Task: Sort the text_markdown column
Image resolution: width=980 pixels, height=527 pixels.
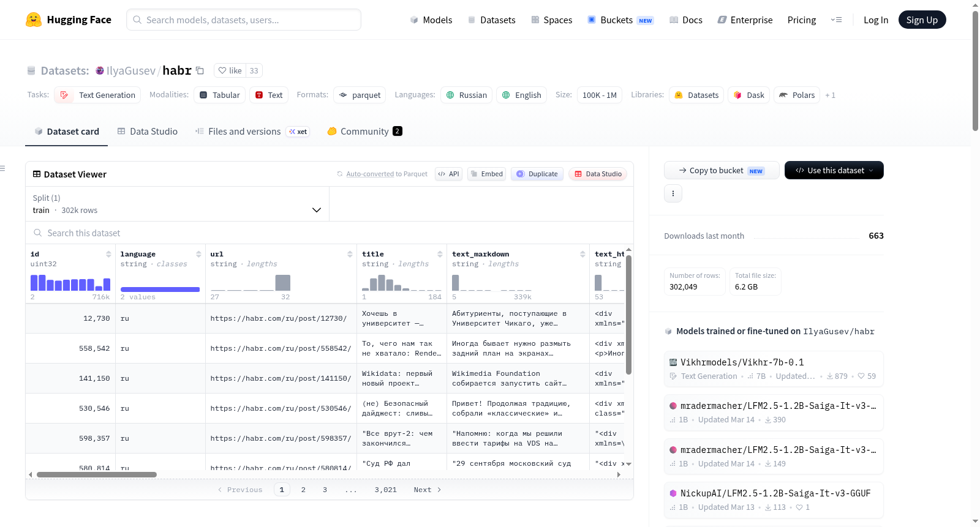Action: click(x=582, y=254)
